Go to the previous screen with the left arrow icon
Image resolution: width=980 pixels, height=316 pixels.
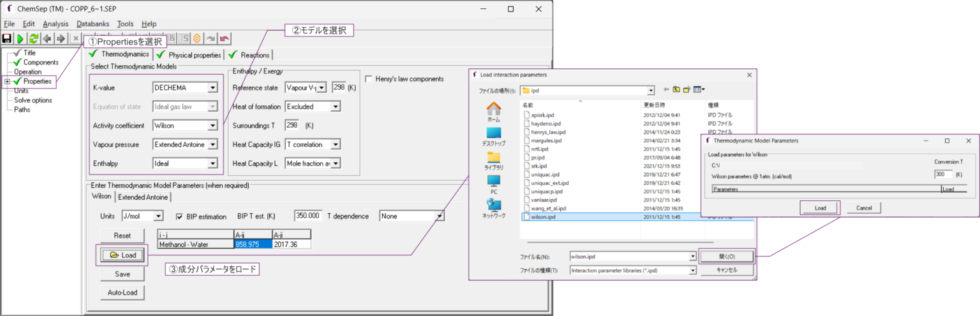(x=47, y=38)
